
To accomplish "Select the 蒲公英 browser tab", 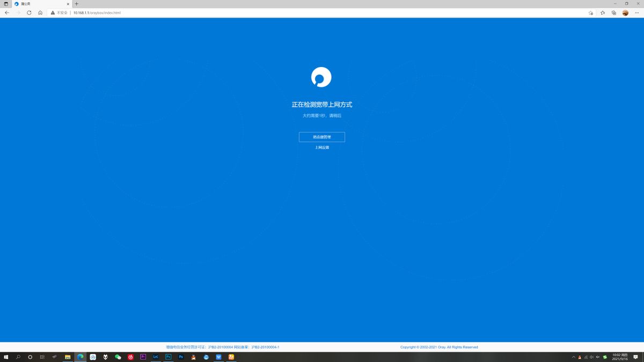I will click(x=42, y=4).
